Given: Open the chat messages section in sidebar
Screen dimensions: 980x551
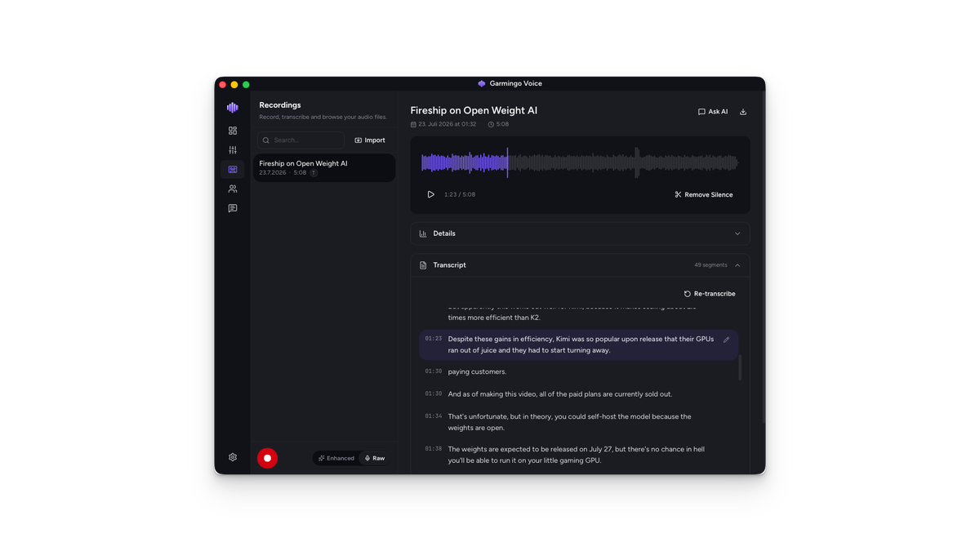Looking at the screenshot, I should click(233, 208).
